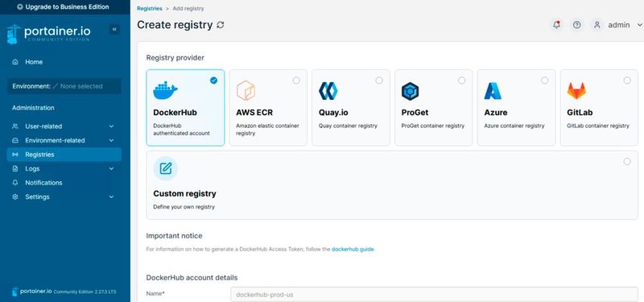The height and width of the screenshot is (302, 644).
Task: Click the Azure 'A' logo
Action: [x=493, y=91]
